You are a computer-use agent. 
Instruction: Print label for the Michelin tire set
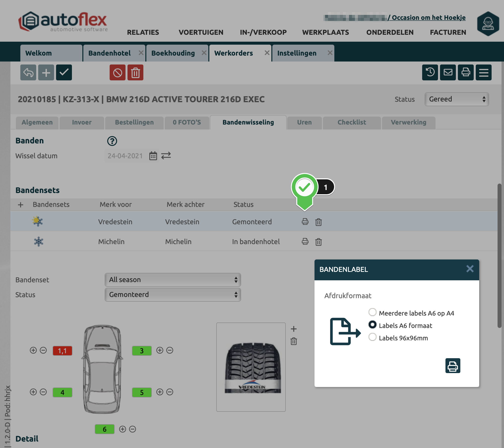click(x=305, y=241)
